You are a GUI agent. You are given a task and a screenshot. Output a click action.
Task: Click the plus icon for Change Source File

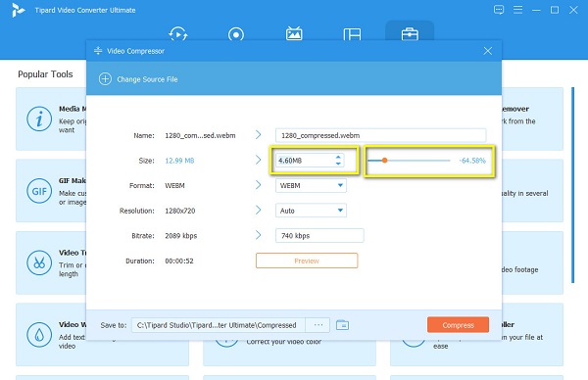point(106,79)
